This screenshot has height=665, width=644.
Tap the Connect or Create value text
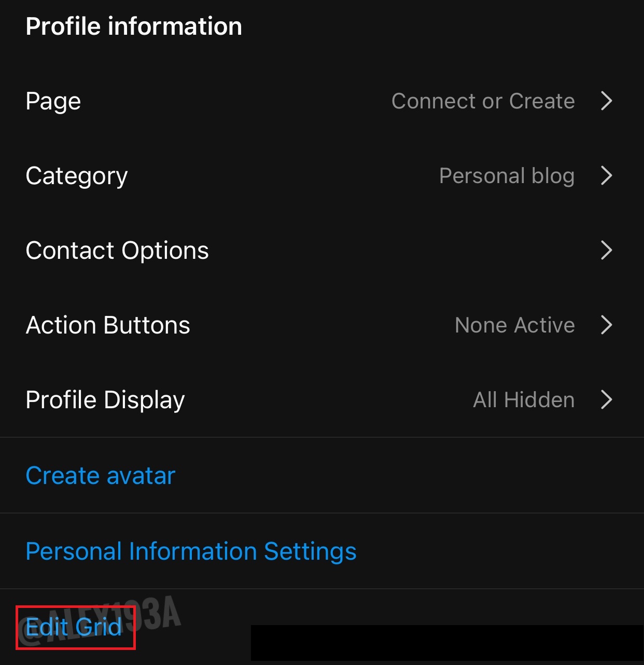(483, 101)
